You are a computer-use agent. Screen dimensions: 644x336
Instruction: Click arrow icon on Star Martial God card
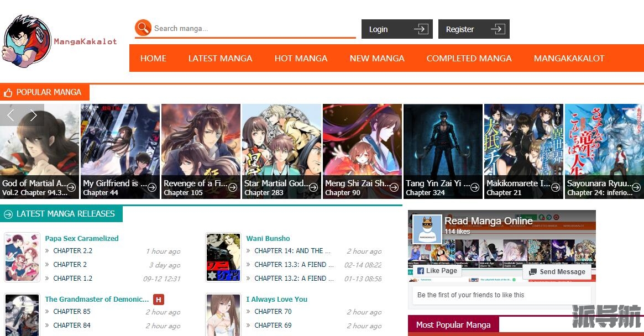pyautogui.click(x=313, y=187)
